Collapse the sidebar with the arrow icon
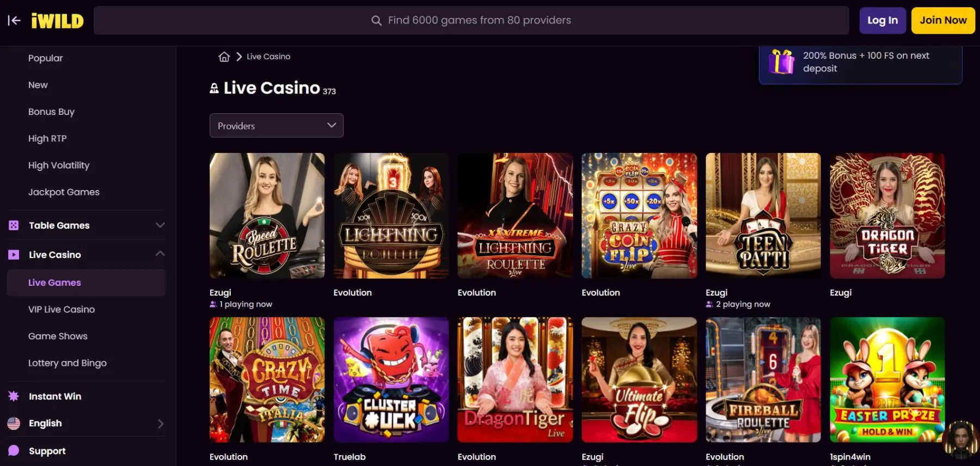980x466 pixels. click(14, 21)
